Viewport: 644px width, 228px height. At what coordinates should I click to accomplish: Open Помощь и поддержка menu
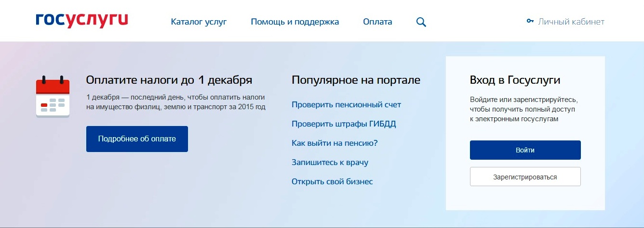click(295, 22)
